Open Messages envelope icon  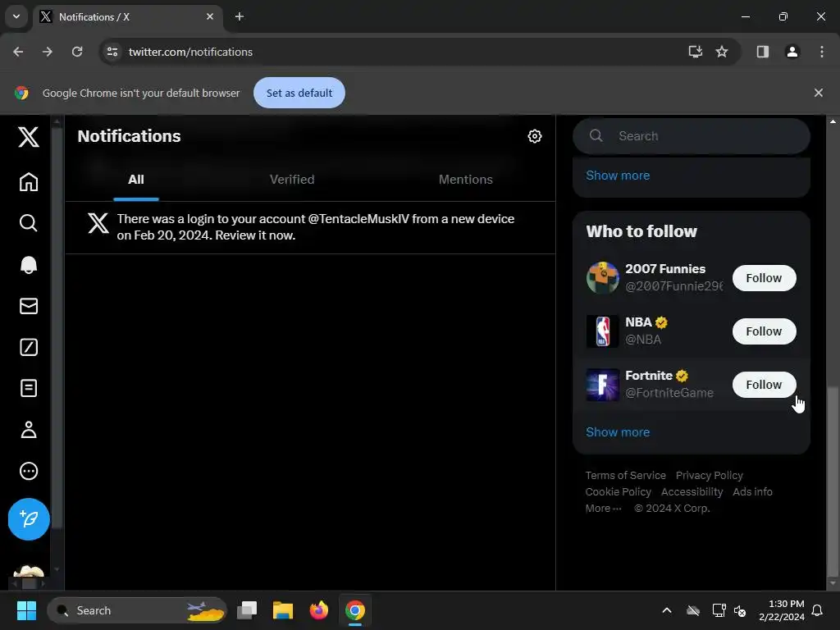click(x=29, y=306)
